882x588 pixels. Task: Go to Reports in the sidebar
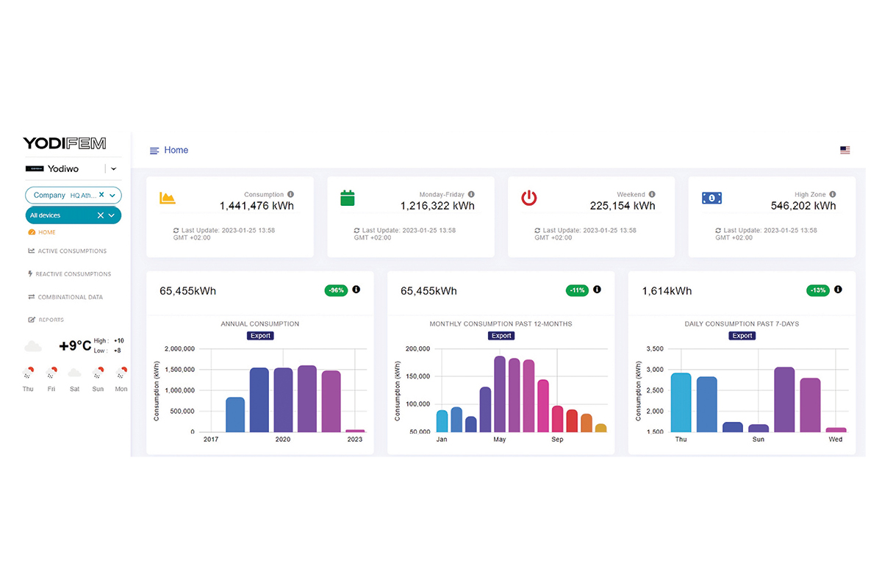(x=50, y=320)
